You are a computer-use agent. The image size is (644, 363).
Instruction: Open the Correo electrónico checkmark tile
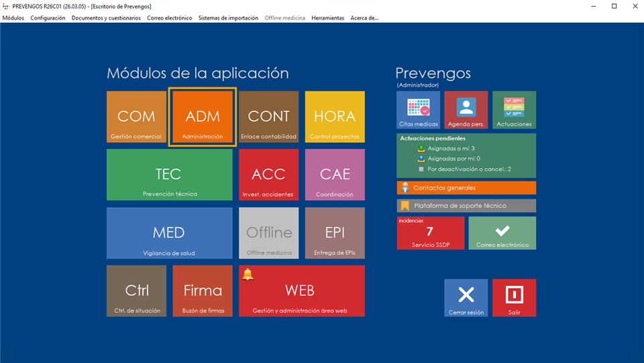[502, 233]
